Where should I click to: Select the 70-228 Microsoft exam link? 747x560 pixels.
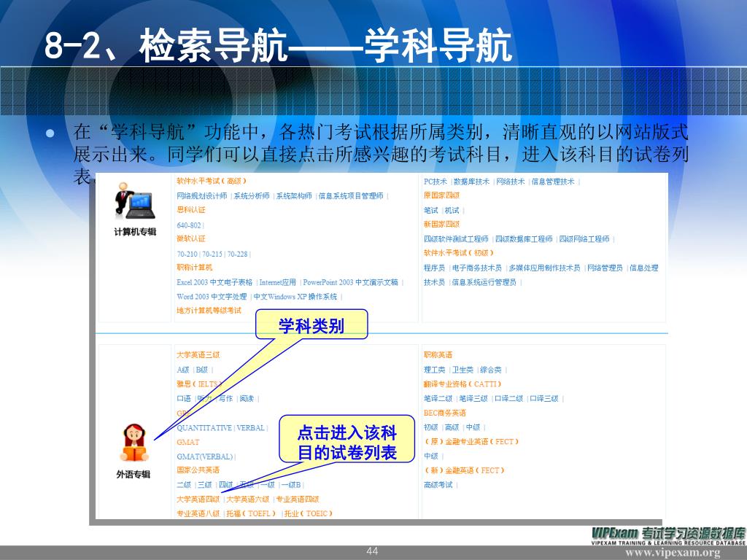click(x=237, y=254)
